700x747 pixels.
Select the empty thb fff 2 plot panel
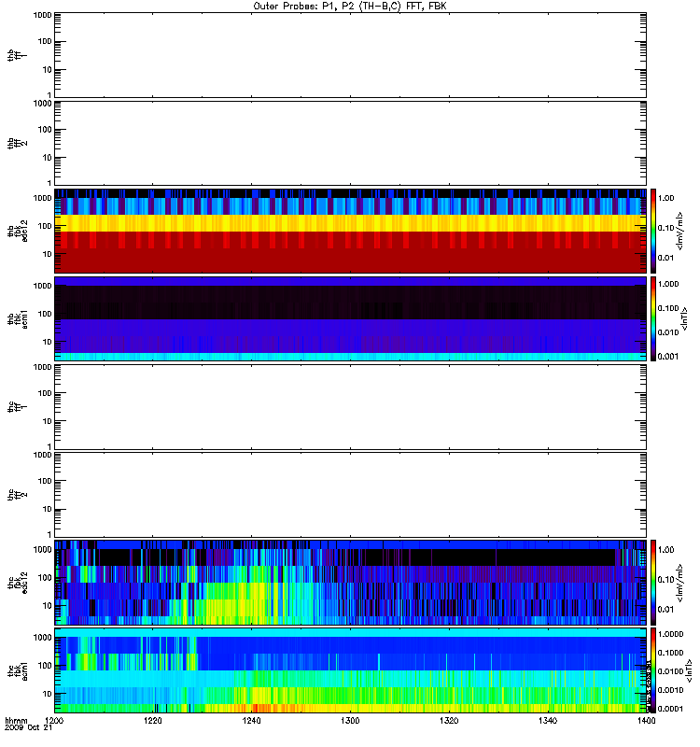(350, 143)
